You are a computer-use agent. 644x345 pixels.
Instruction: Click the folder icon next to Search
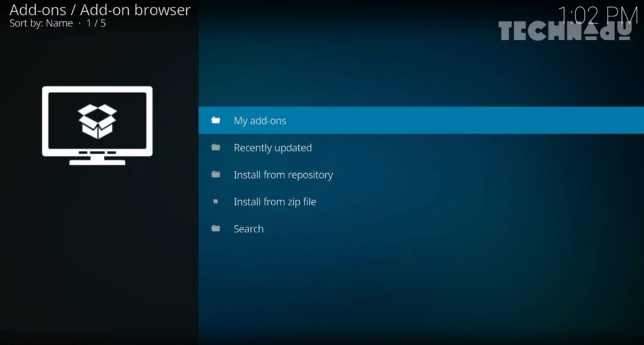[x=216, y=229]
